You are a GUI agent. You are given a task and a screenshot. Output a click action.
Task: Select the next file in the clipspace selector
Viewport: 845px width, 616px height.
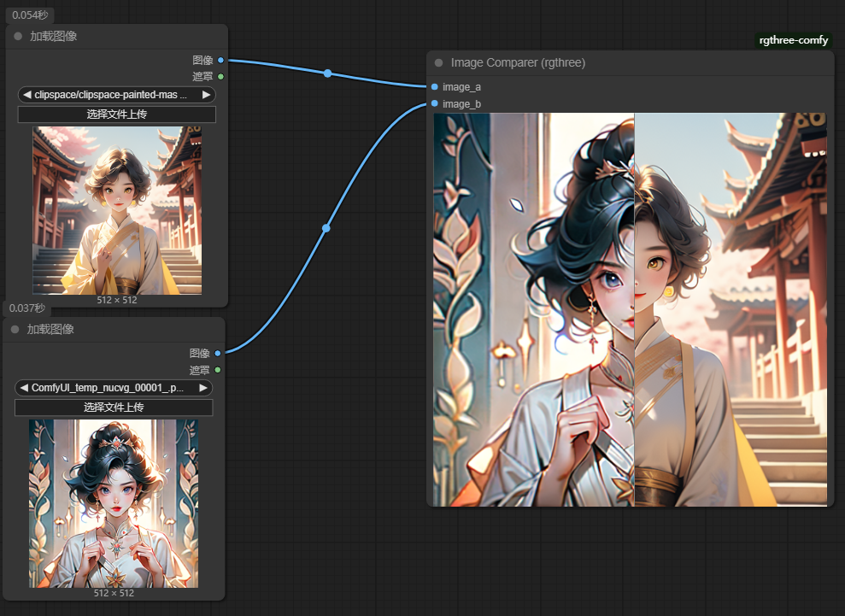(206, 95)
